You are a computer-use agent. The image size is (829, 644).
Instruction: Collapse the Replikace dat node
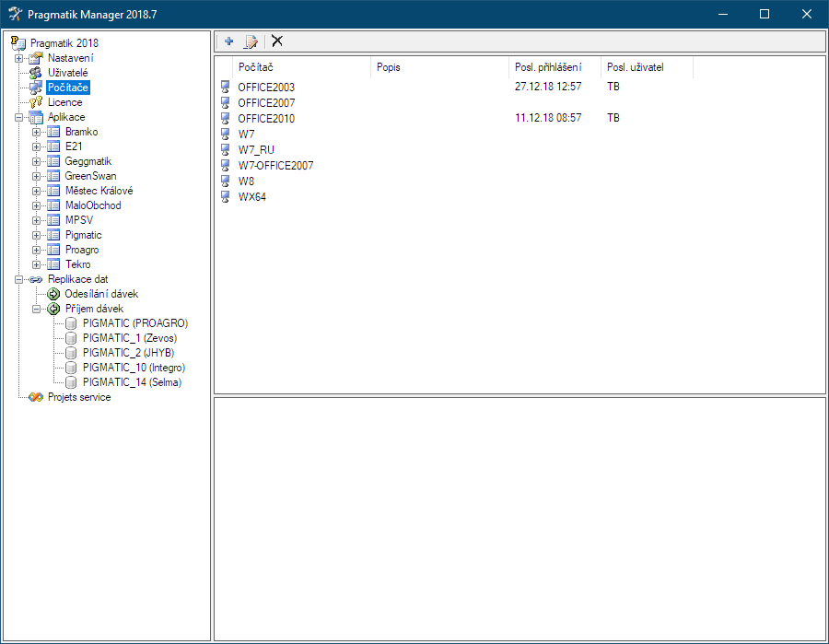(x=19, y=280)
